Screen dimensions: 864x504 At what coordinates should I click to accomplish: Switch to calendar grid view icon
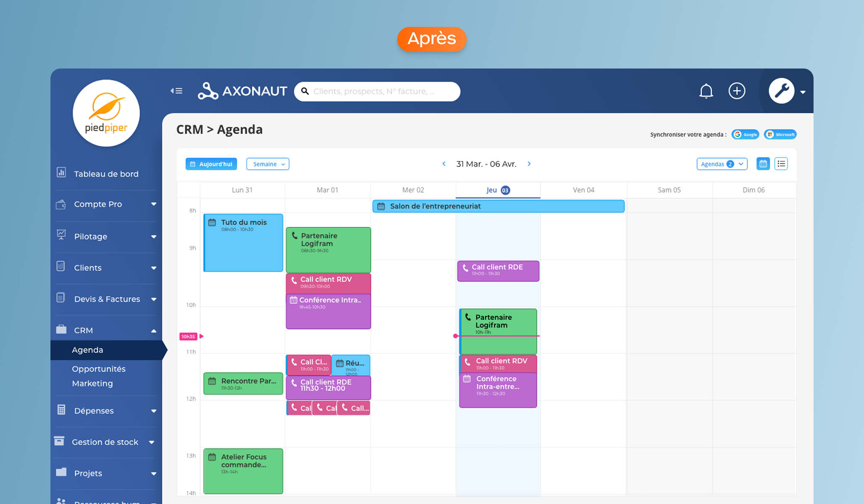coord(763,164)
